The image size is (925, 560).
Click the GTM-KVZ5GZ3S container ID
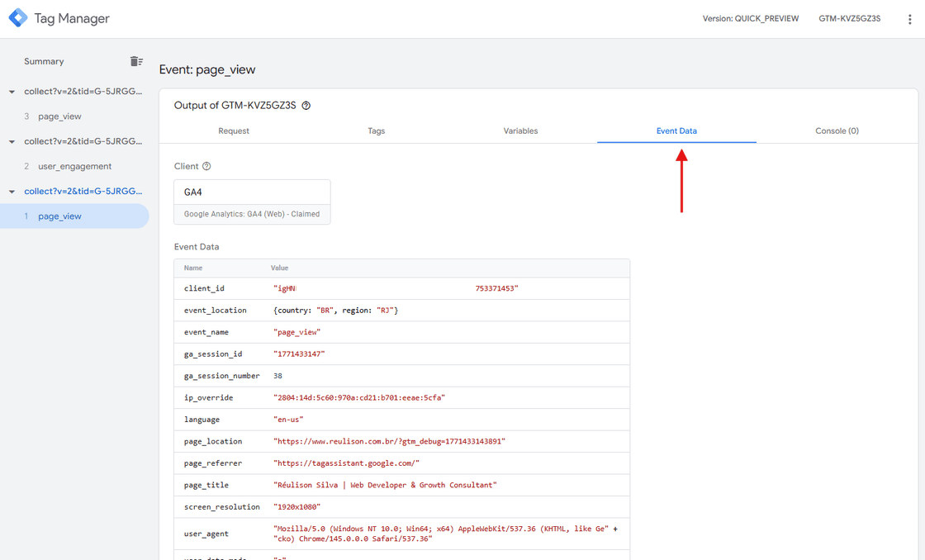click(850, 18)
